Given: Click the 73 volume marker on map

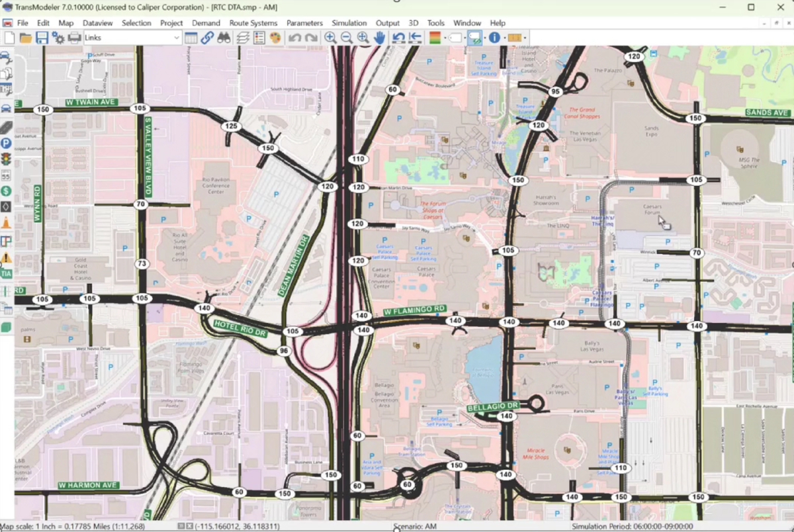Looking at the screenshot, I should (x=141, y=264).
